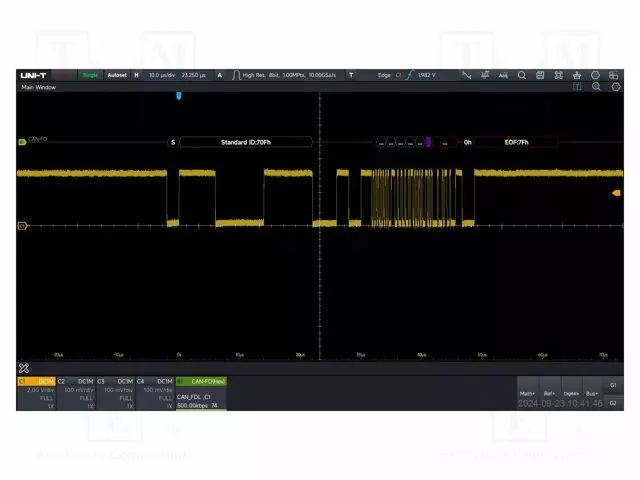Click the Ref+ button
This screenshot has height=480, width=640.
[549, 393]
